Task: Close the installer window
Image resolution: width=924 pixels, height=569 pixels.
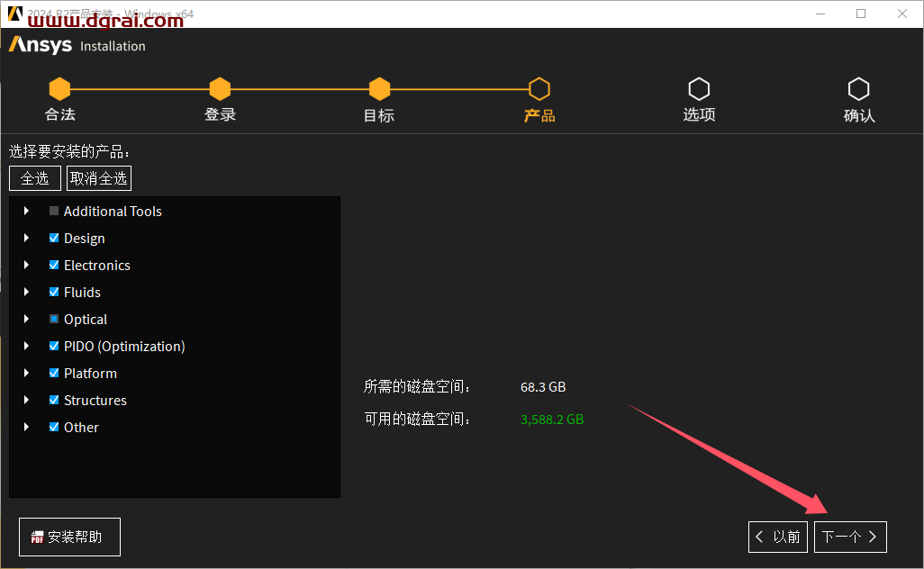Action: coord(902,14)
